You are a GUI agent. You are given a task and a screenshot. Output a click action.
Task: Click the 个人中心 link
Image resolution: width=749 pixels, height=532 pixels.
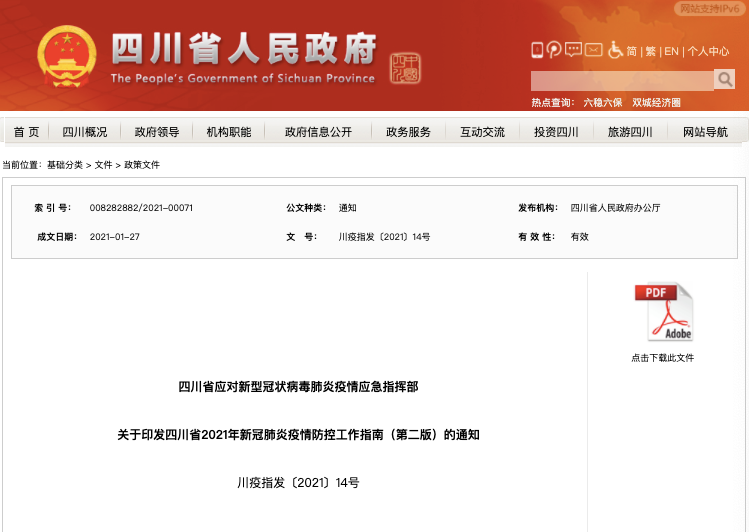click(708, 51)
